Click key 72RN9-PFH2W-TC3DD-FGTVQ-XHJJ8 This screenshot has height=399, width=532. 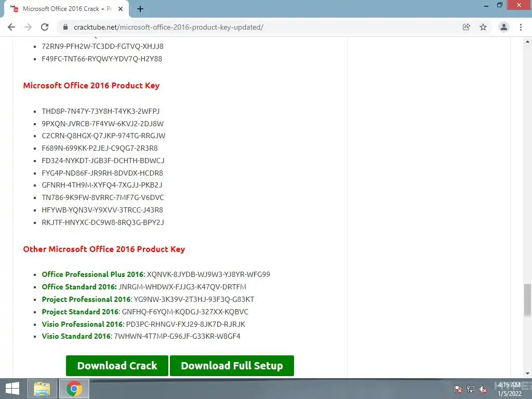pos(102,46)
